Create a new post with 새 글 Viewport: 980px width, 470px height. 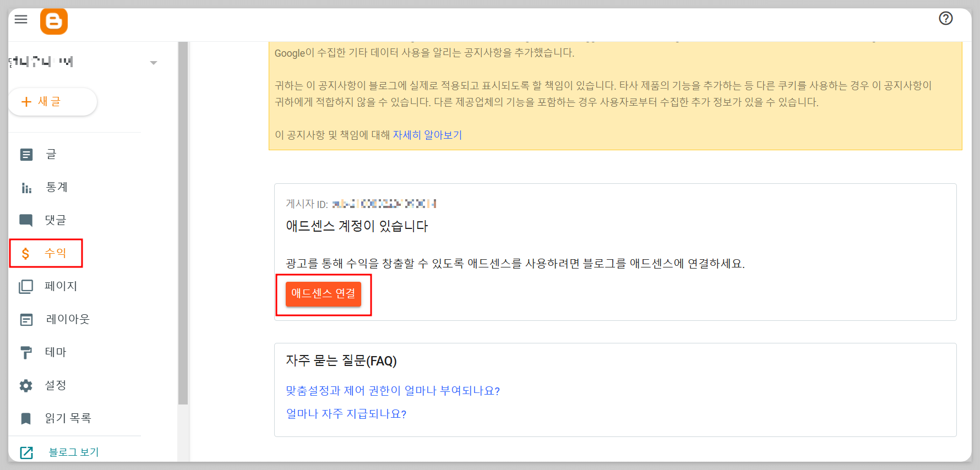53,102
